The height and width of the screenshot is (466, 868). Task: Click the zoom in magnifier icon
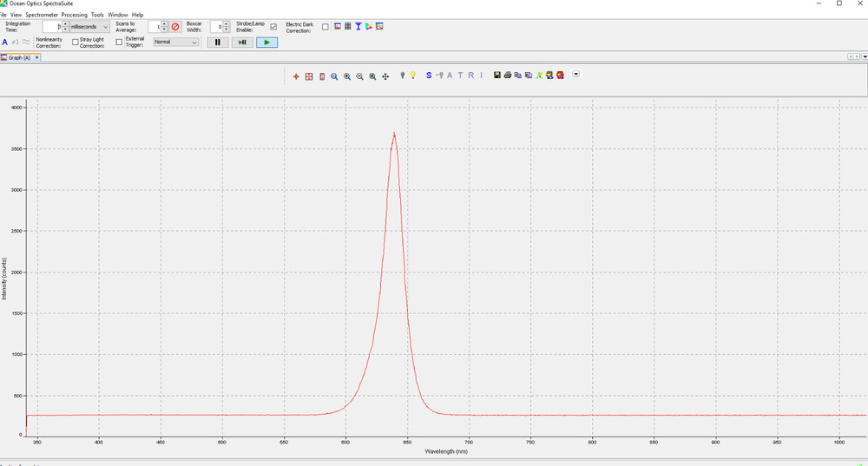pos(347,76)
